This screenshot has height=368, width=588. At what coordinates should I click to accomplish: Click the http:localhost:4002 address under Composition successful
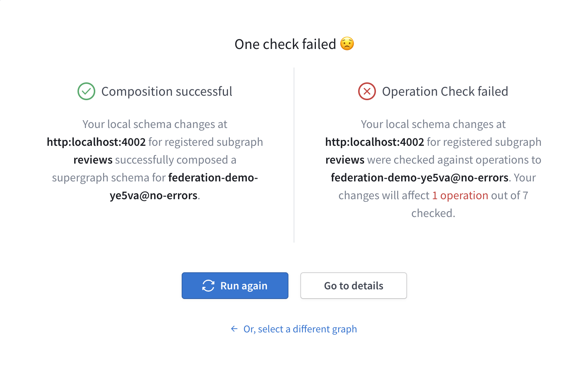[x=96, y=142]
